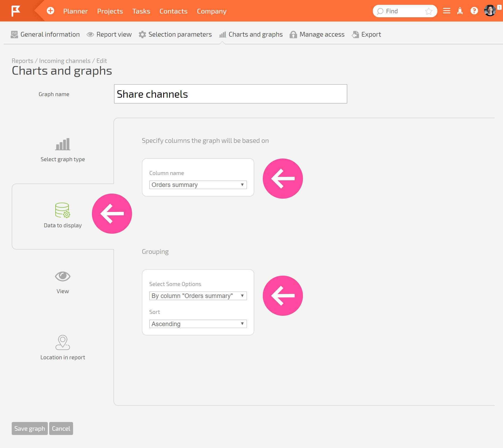Go to Incoming channels breadcrumb link
503x448 pixels.
(x=65, y=61)
